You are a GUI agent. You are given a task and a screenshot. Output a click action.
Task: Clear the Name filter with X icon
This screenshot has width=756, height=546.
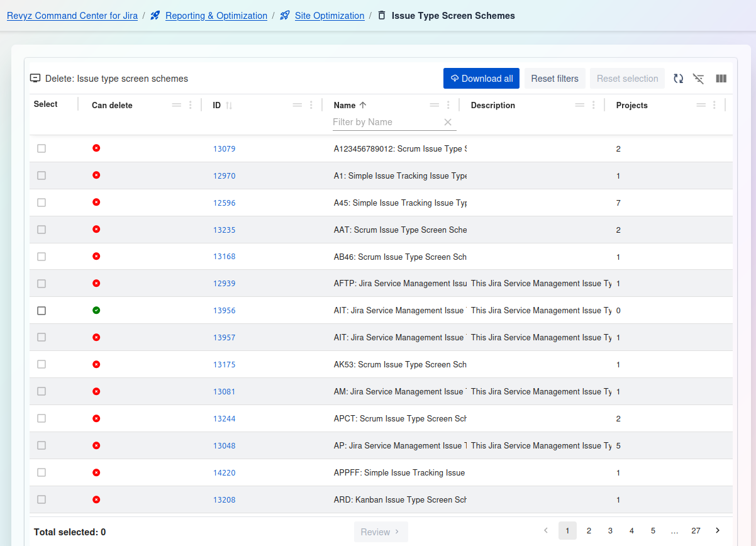(x=448, y=122)
